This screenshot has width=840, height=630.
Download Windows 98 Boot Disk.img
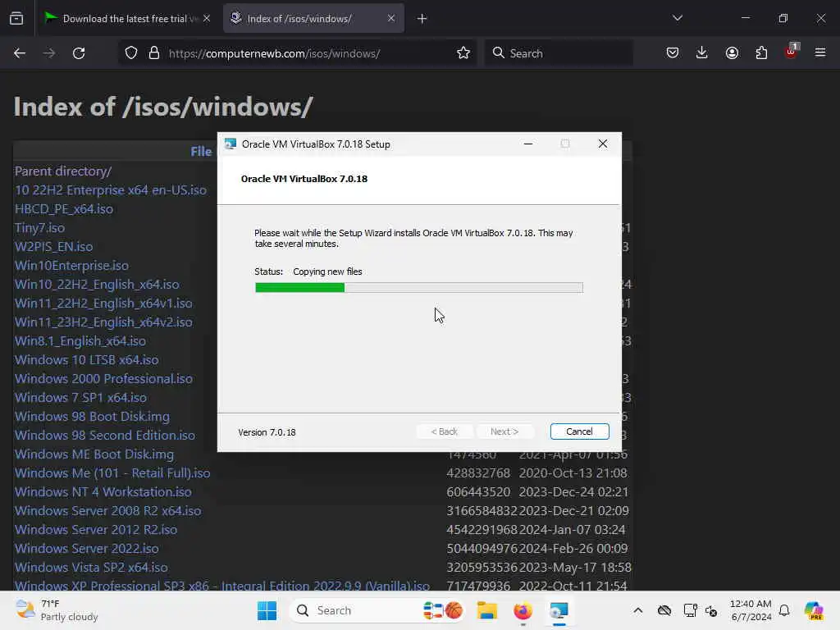click(92, 416)
